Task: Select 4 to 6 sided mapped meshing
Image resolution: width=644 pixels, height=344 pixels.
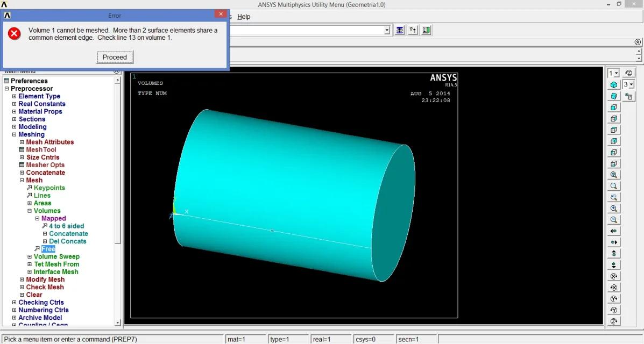Action: (x=66, y=226)
